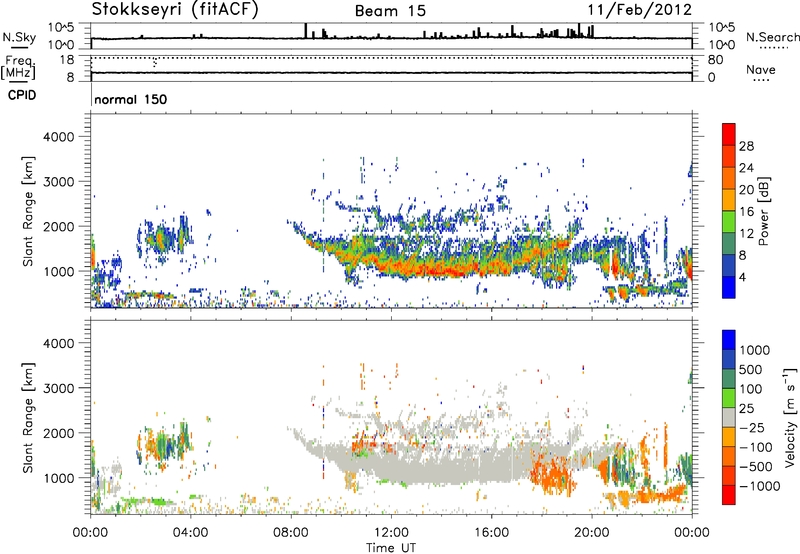Image resolution: width=800 pixels, height=554 pixels.
Task: Select the 'Beam 15' heading
Action: (x=390, y=11)
